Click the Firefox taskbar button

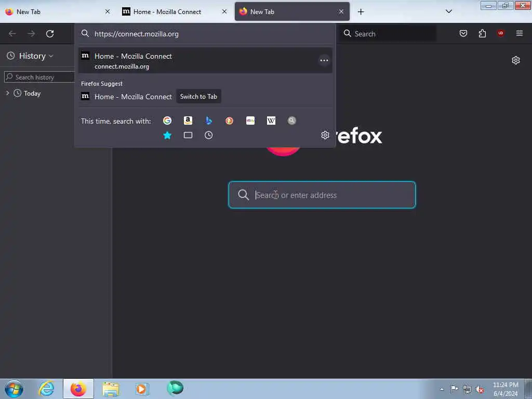(x=78, y=389)
